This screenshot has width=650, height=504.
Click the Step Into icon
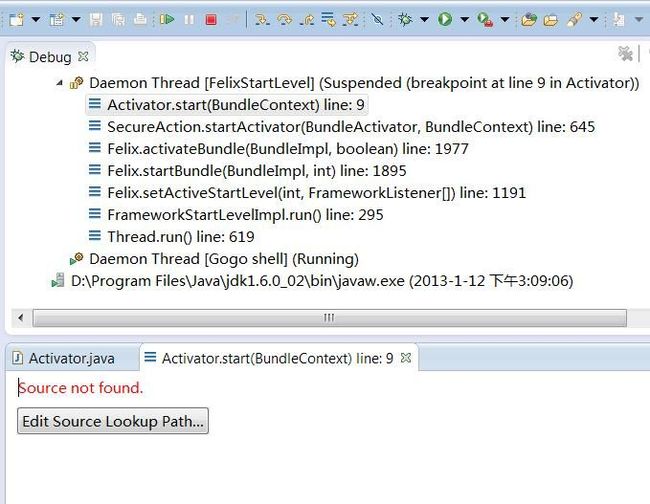click(x=262, y=19)
